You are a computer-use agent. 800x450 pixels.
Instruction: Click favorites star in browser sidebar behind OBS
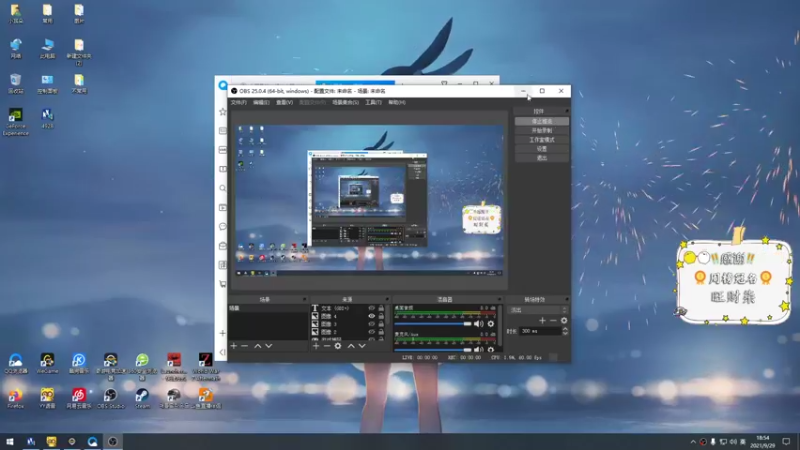coord(222,112)
